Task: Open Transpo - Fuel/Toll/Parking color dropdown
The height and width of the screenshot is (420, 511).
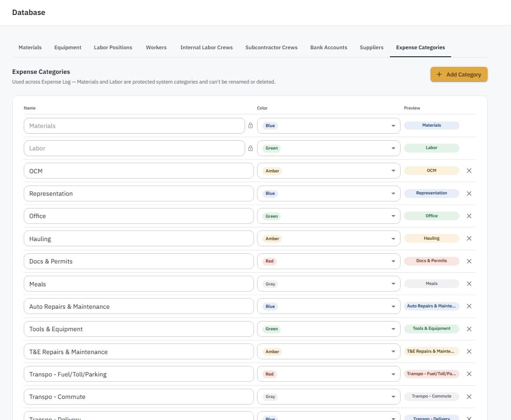Action: pyautogui.click(x=328, y=374)
